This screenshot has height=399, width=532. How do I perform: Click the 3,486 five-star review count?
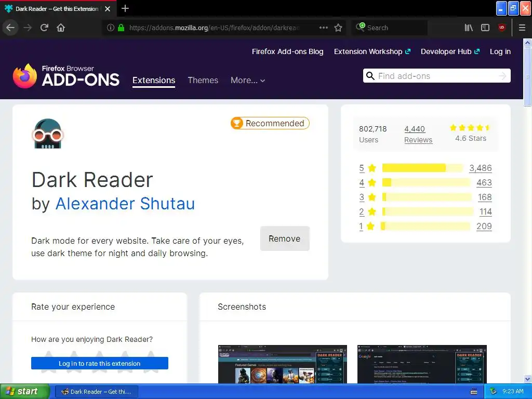481,168
